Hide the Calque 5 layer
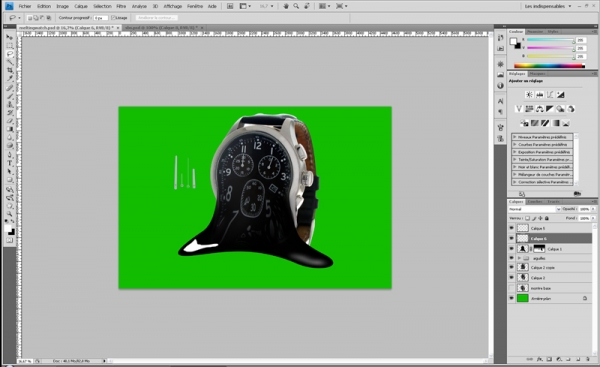Viewport: 600px width, 367px height. click(512, 228)
